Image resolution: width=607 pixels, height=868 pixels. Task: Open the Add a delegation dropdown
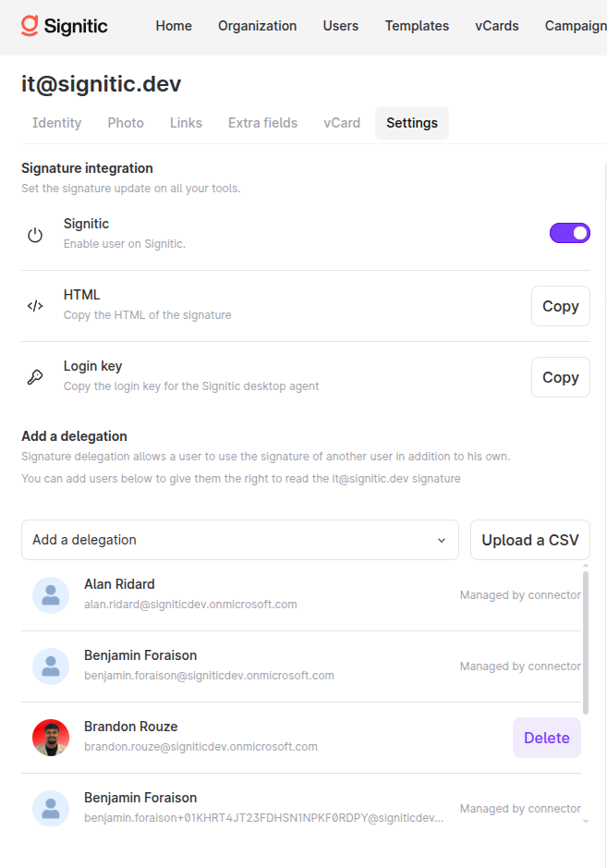click(240, 540)
